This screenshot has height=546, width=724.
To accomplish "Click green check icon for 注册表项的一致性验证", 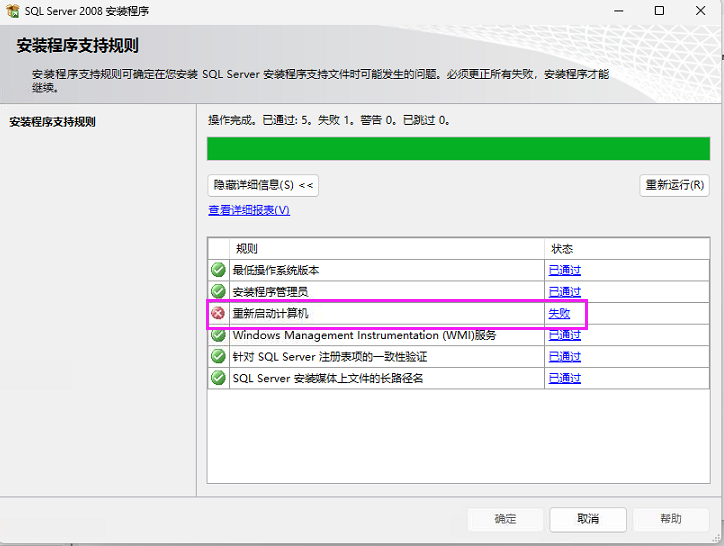I will [218, 356].
